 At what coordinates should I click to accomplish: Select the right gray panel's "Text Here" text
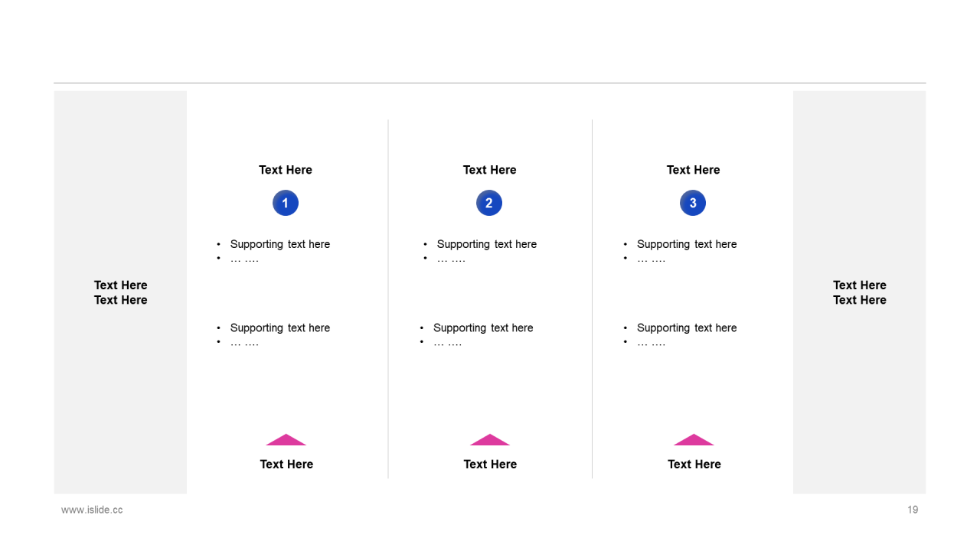click(860, 292)
